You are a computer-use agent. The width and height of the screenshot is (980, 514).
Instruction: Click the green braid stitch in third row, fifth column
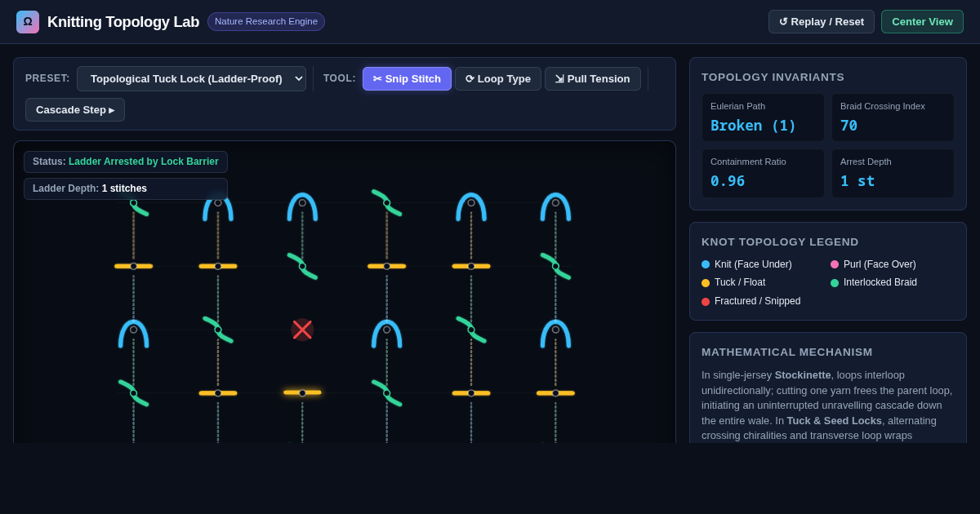point(471,330)
